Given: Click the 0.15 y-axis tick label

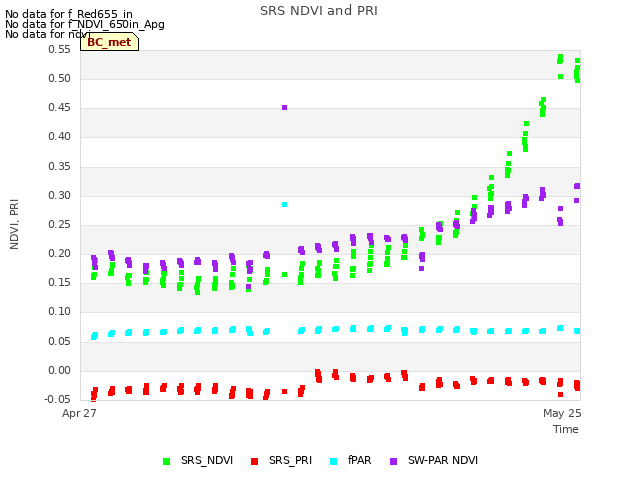Looking at the screenshot, I should click(60, 282).
